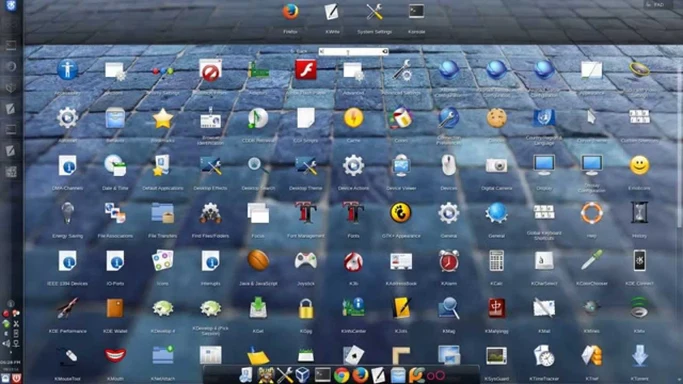Click the volume speaker icon in the left panel
The image size is (683, 384).
tap(6, 344)
